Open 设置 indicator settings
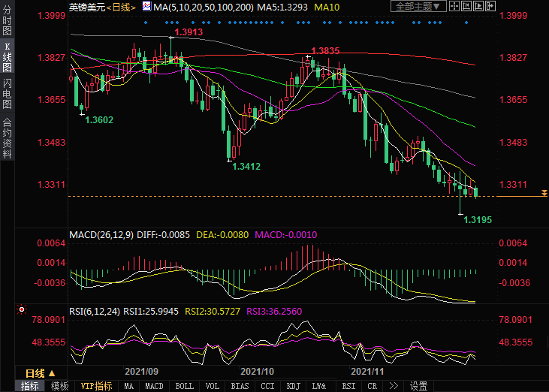549x392 pixels. tap(418, 386)
